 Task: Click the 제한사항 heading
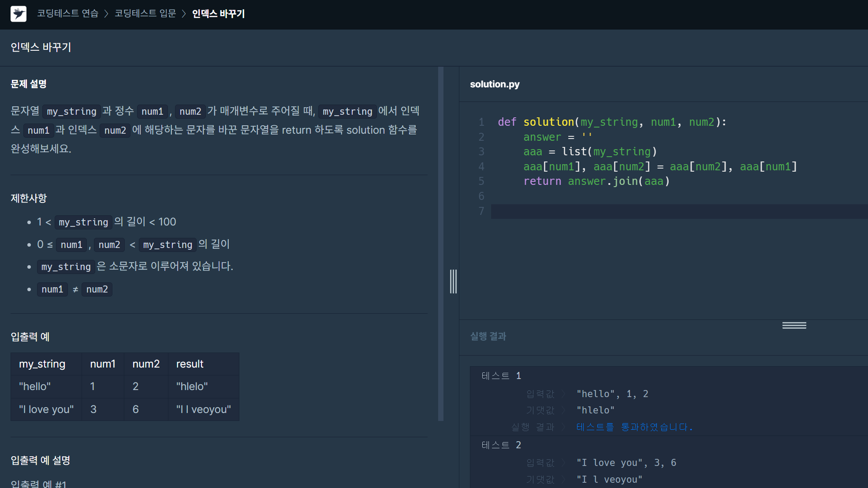[29, 198]
